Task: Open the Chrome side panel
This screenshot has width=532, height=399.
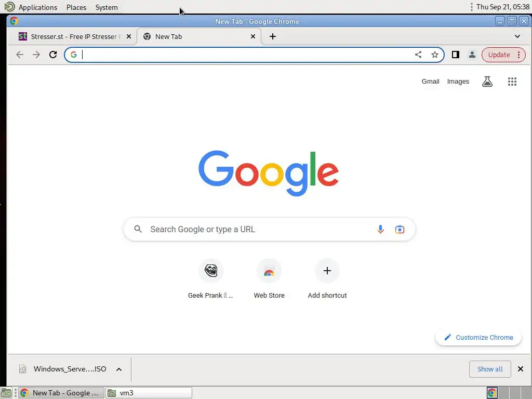Action: click(456, 55)
